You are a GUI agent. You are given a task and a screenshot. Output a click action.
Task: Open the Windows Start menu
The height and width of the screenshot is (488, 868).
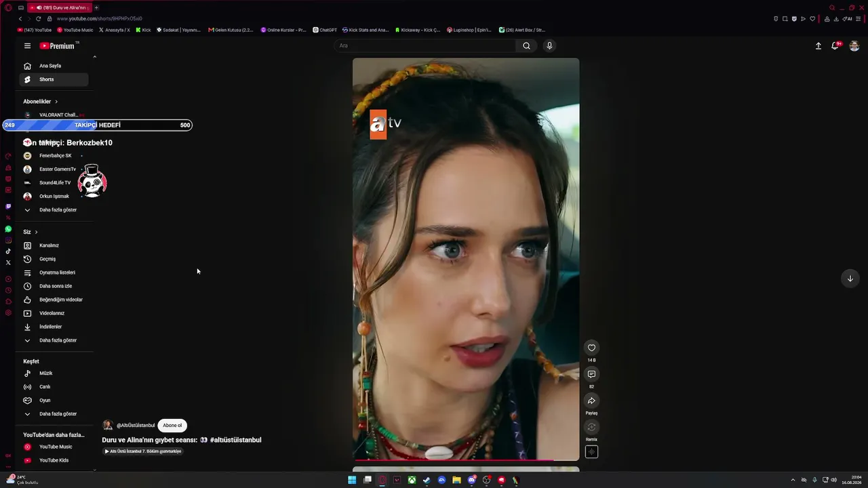[x=352, y=480]
